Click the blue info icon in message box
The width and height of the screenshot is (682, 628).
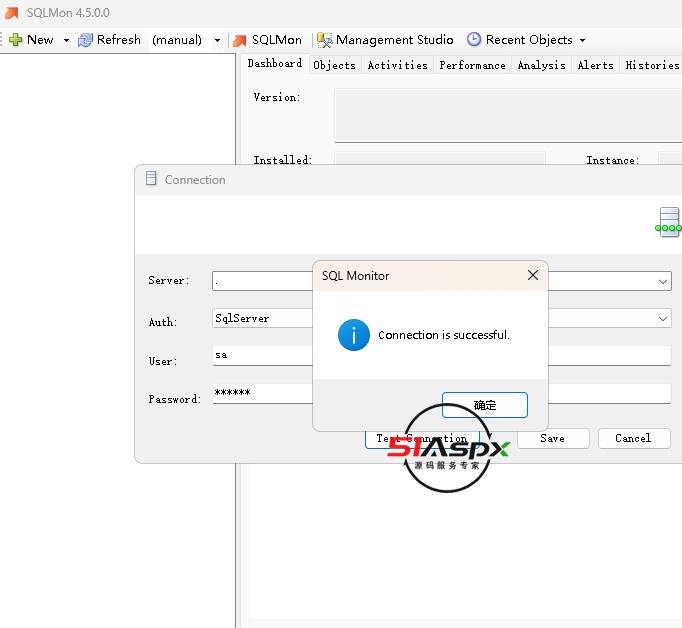(354, 335)
